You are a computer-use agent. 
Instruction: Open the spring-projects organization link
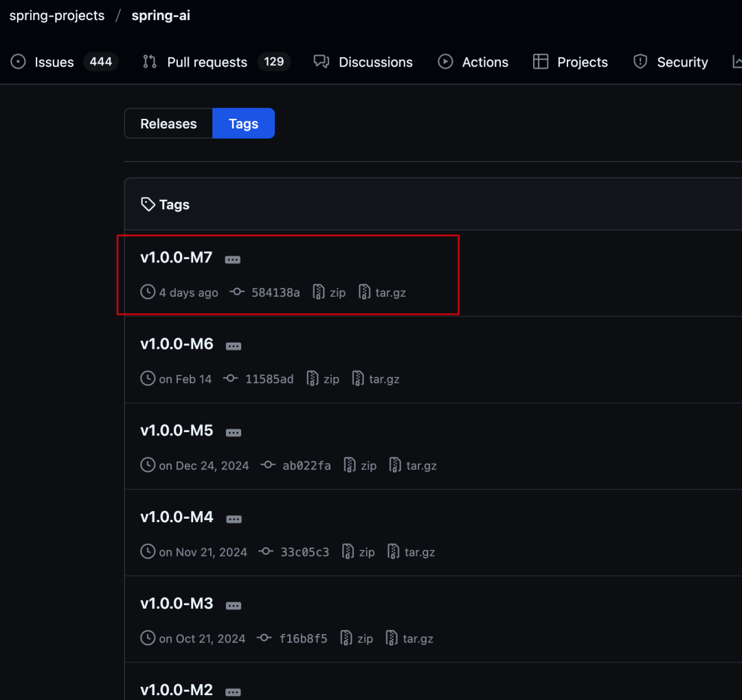[x=57, y=16]
